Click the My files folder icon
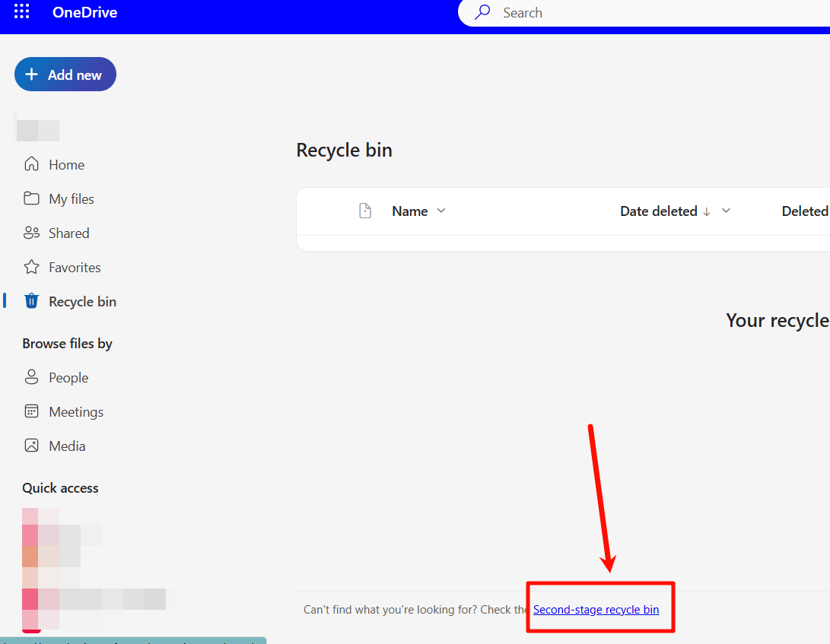830x644 pixels. (x=31, y=198)
